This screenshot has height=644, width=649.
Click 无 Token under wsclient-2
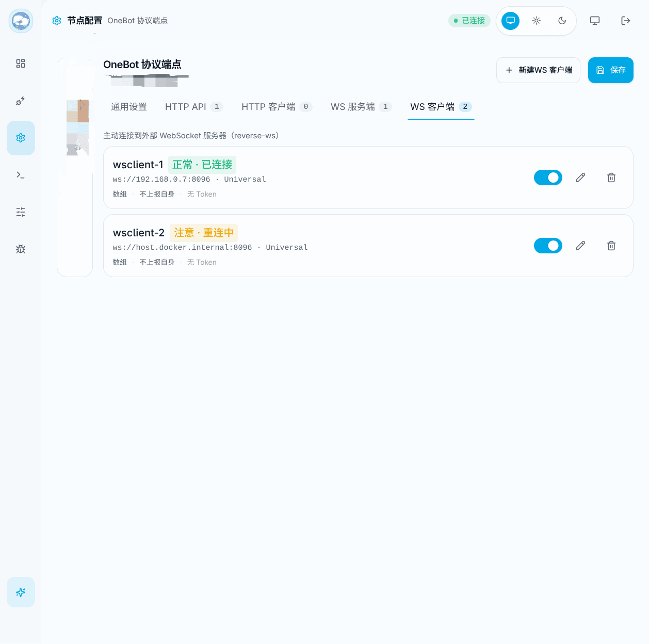202,262
